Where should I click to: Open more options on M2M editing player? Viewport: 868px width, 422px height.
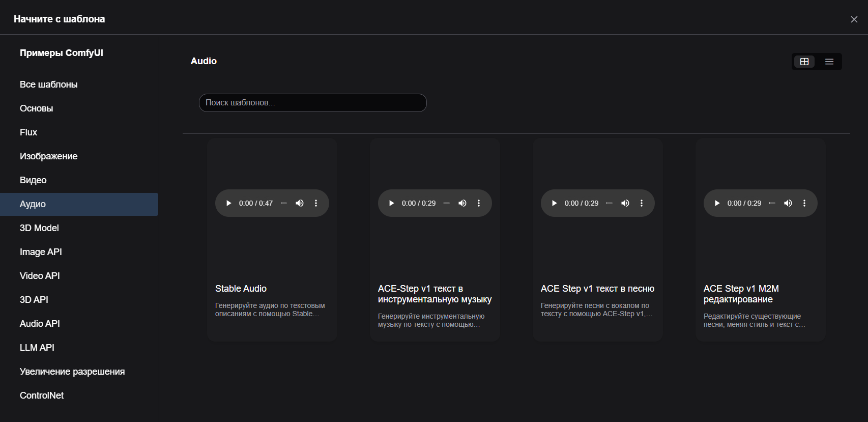coord(804,203)
